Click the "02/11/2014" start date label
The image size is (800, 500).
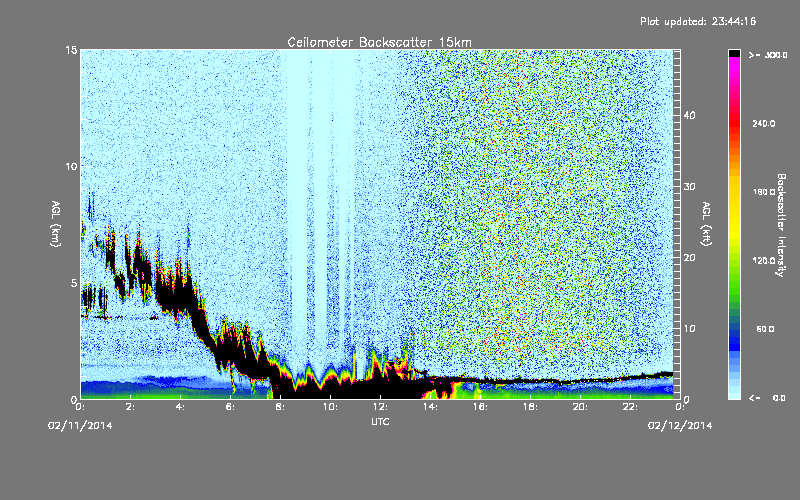tap(80, 426)
